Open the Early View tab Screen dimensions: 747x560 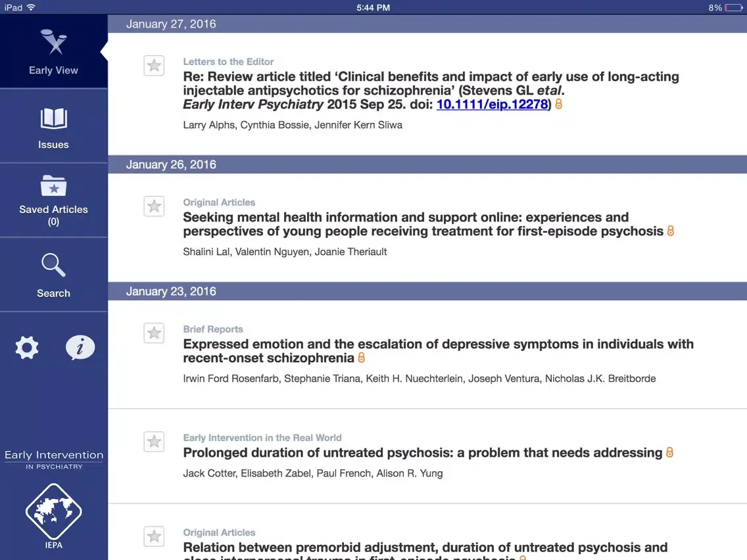point(53,52)
